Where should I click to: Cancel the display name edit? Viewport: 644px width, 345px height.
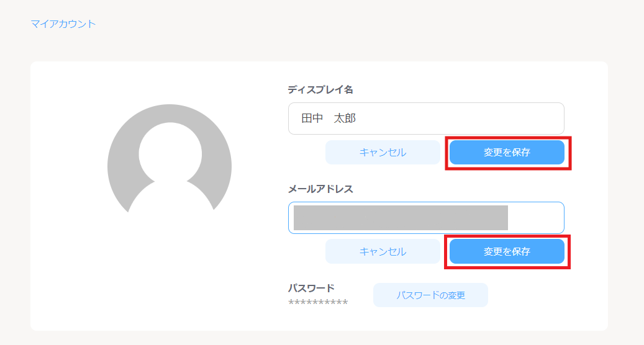click(383, 153)
